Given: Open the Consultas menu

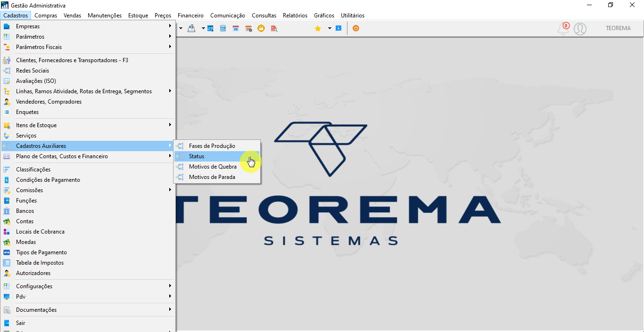Looking at the screenshot, I should tap(264, 16).
